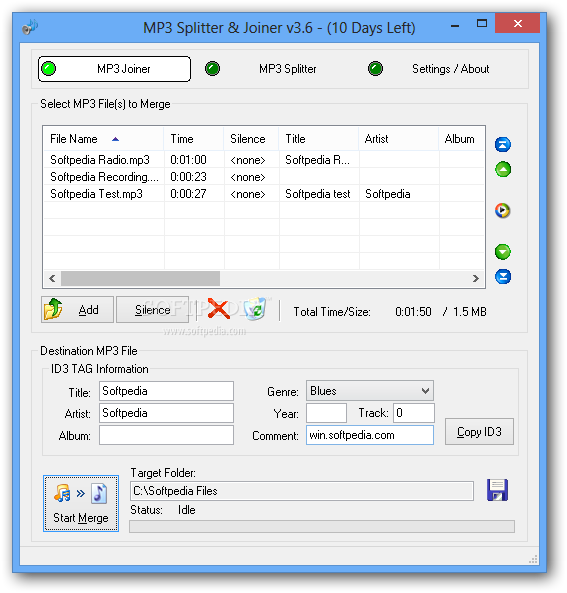Click the file list scroll left arrow
The image size is (567, 593).
click(x=52, y=278)
